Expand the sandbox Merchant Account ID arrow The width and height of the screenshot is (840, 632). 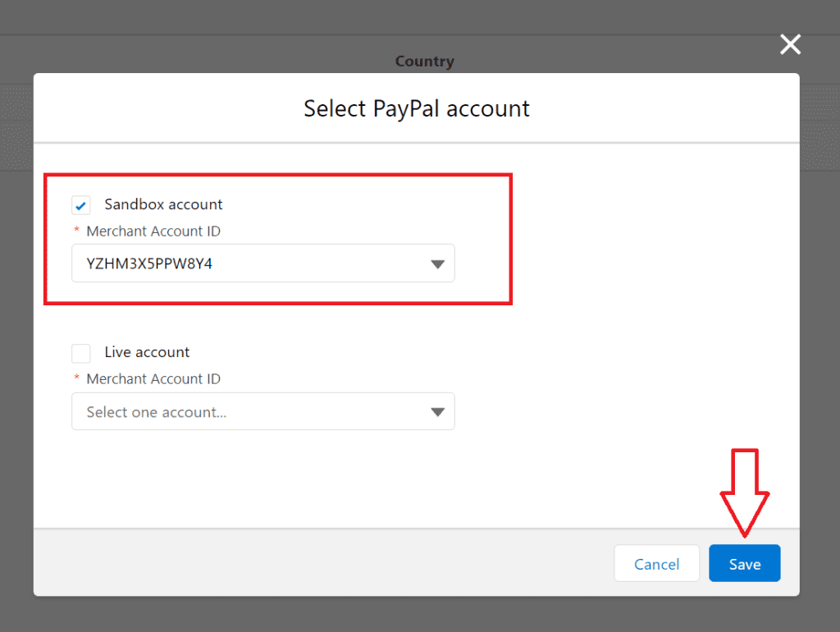point(437,264)
